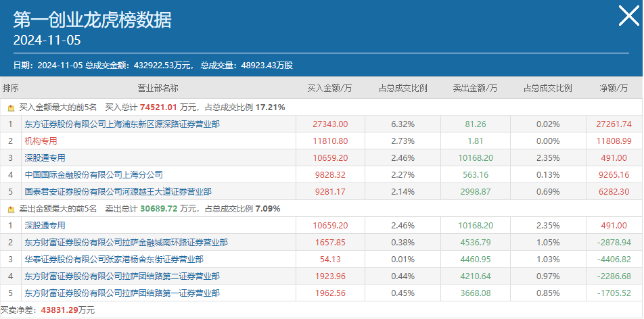Click 总成交量 48923.43万股 text
The image size is (644, 319).
pos(247,66)
